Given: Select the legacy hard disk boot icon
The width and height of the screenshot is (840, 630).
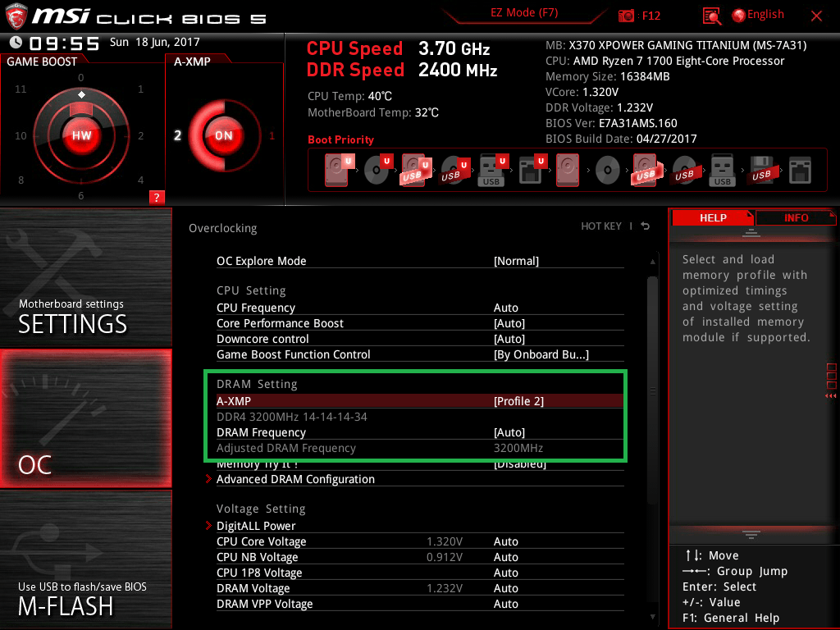Looking at the screenshot, I should click(568, 170).
